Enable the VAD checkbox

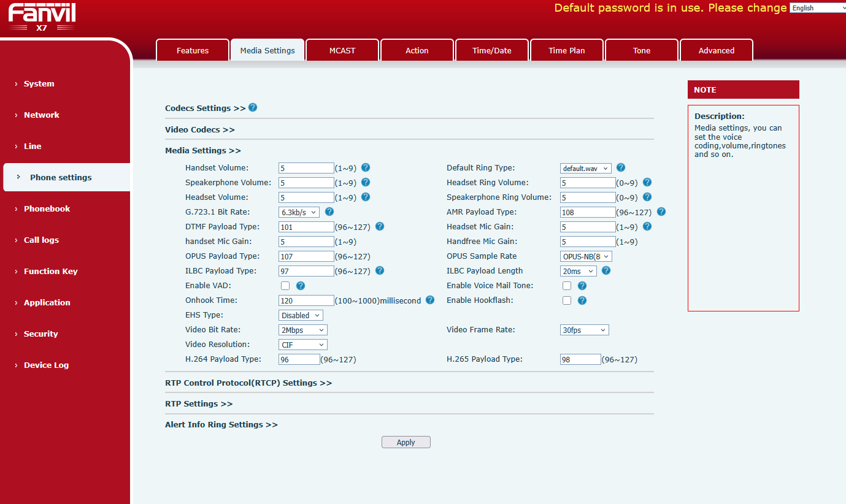(x=285, y=286)
